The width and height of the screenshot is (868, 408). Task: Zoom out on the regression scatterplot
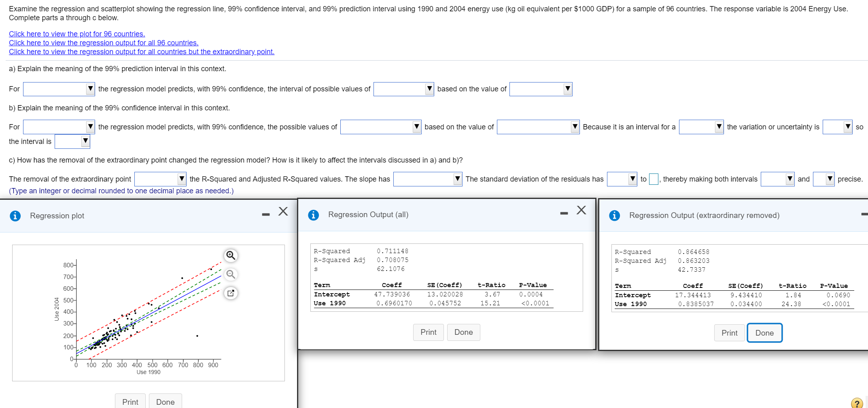click(231, 274)
